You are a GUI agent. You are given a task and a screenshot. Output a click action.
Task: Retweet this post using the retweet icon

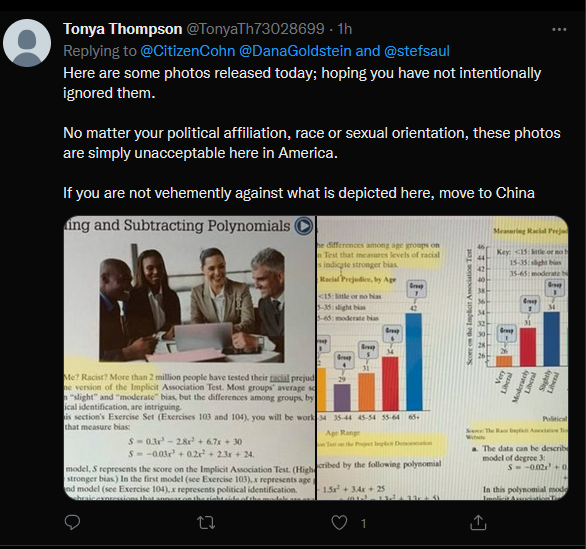206,523
